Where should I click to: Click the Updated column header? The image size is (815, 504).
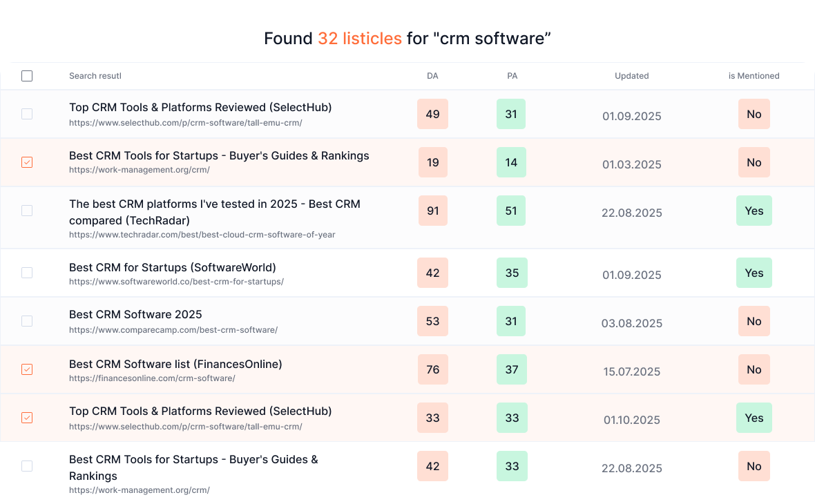[631, 76]
